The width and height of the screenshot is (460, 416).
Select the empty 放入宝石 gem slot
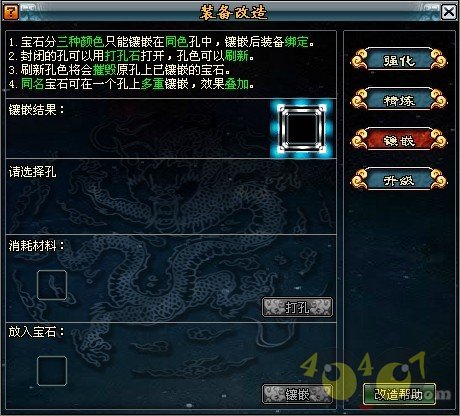52,371
